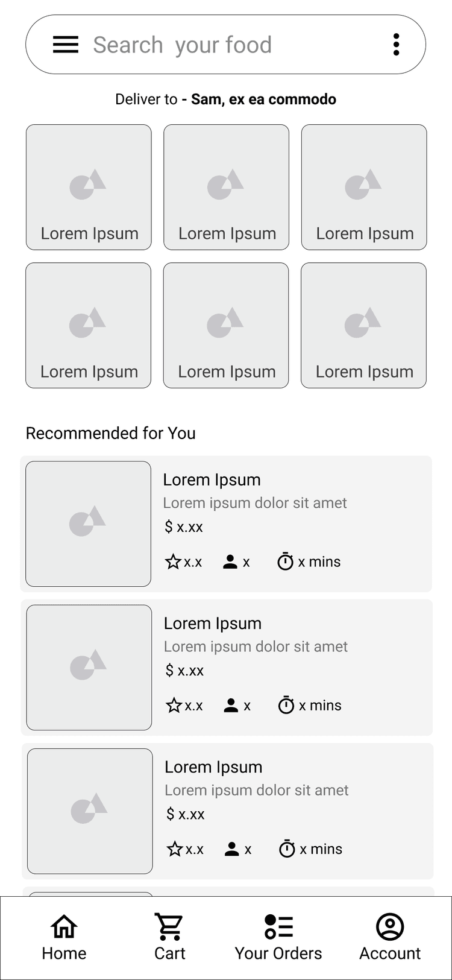Tap the Deliver to address text

pyautogui.click(x=225, y=100)
